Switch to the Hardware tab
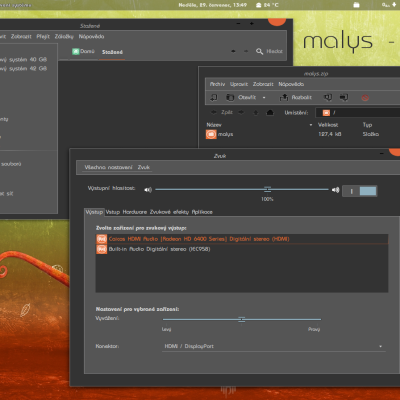Screen dimensions: 400x400 (135, 212)
